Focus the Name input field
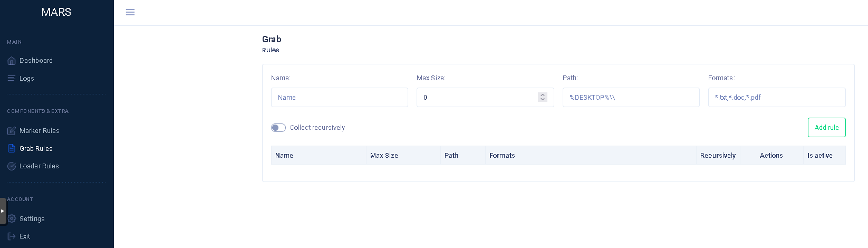 coord(339,98)
